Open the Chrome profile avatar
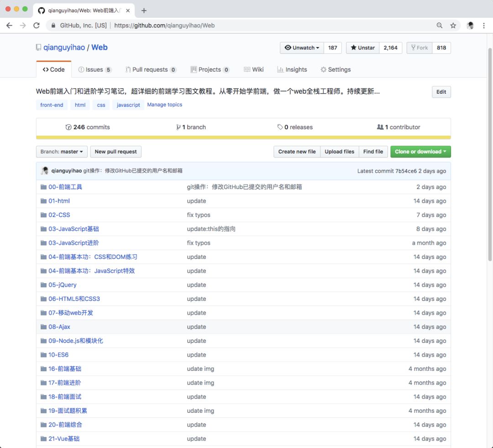The width and height of the screenshot is (493, 448). click(470, 26)
